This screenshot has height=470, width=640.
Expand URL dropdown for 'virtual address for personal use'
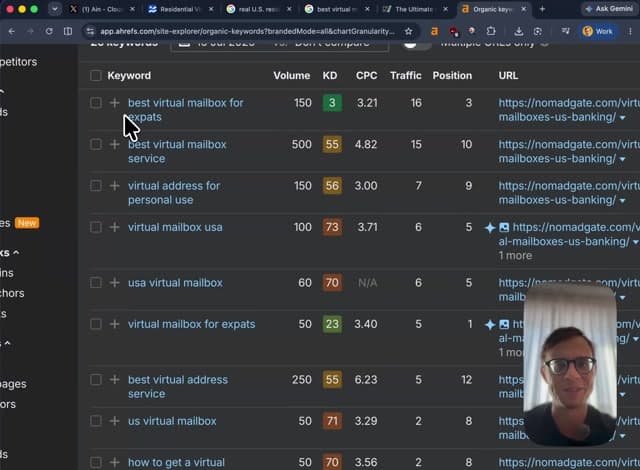coord(622,201)
